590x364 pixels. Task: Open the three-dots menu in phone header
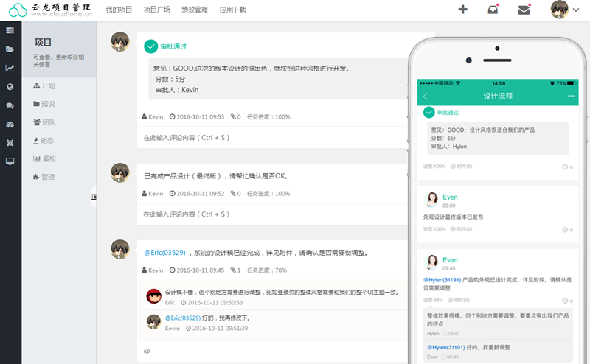570,96
